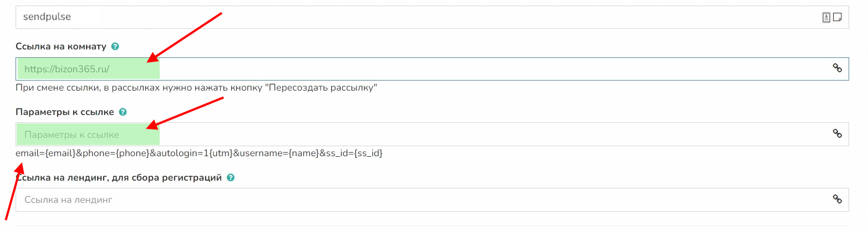This screenshot has width=868, height=234.
Task: Click into the bizon365.ru room link field
Action: point(444,69)
